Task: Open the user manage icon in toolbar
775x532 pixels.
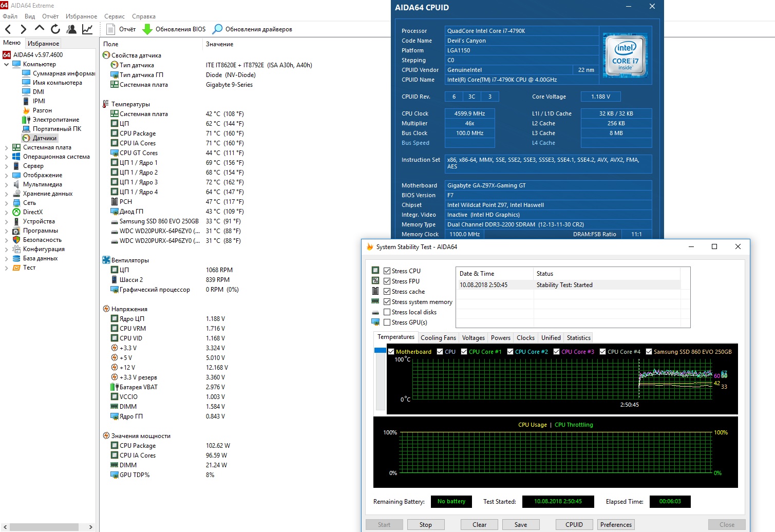Action: point(71,29)
